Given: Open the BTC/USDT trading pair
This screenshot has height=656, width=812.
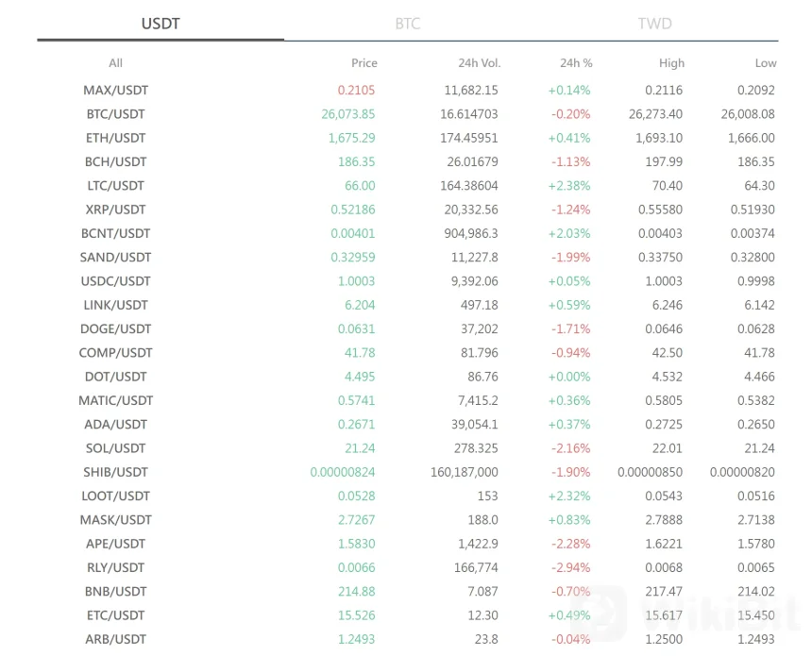Looking at the screenshot, I should (115, 114).
